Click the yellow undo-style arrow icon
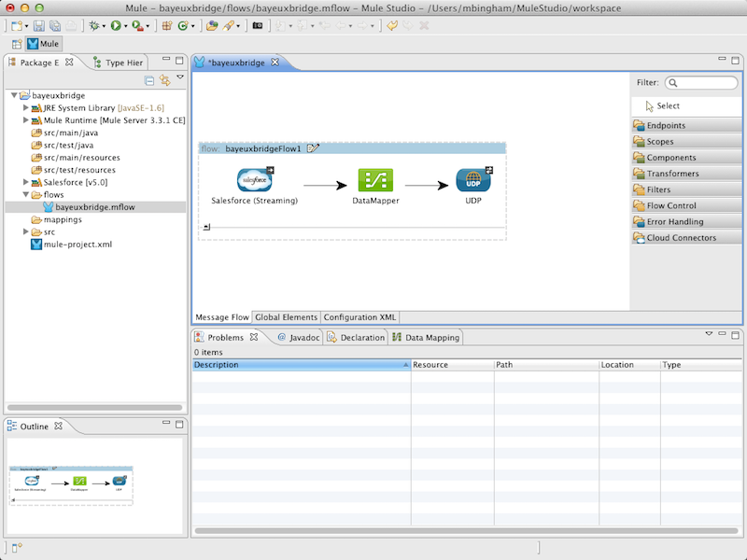747x560 pixels. (x=392, y=26)
